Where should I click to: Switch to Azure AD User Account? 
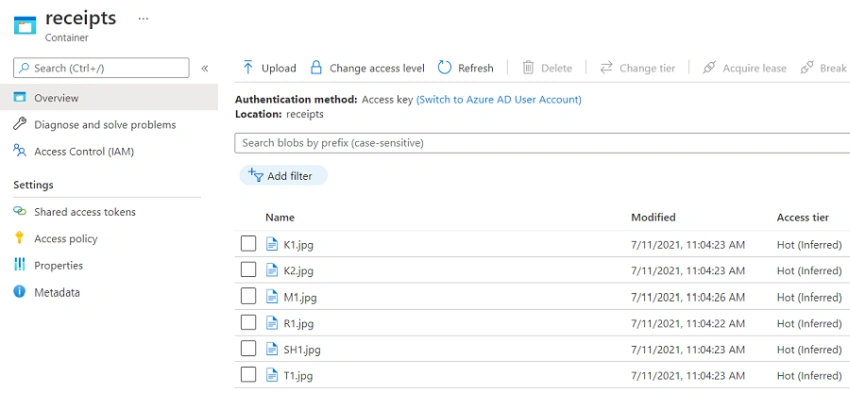click(x=499, y=100)
